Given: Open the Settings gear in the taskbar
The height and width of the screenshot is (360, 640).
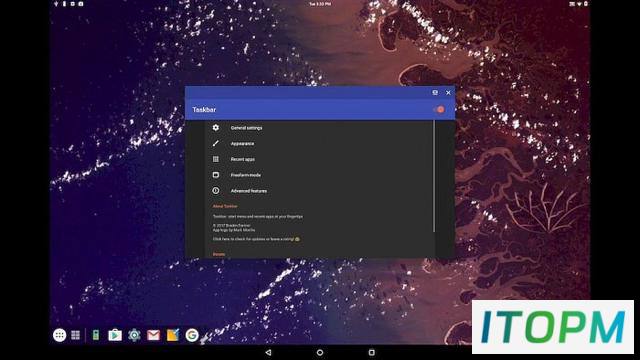Looking at the screenshot, I should (134, 335).
